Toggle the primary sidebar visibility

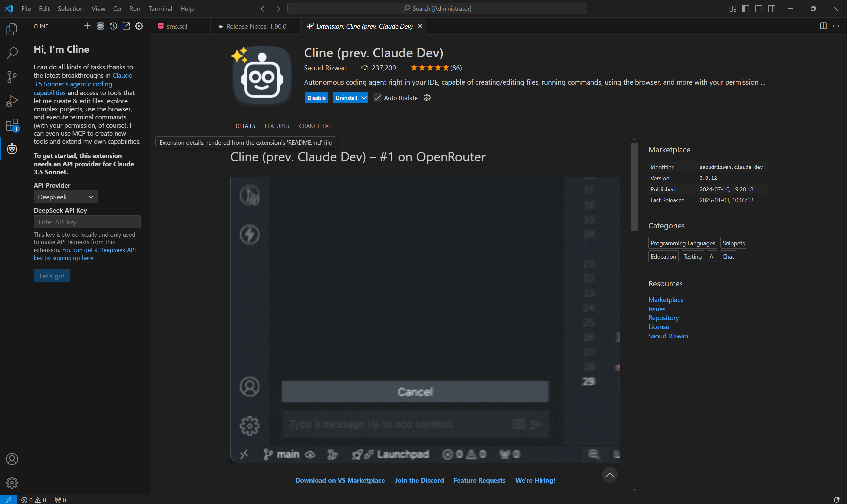[x=745, y=9]
